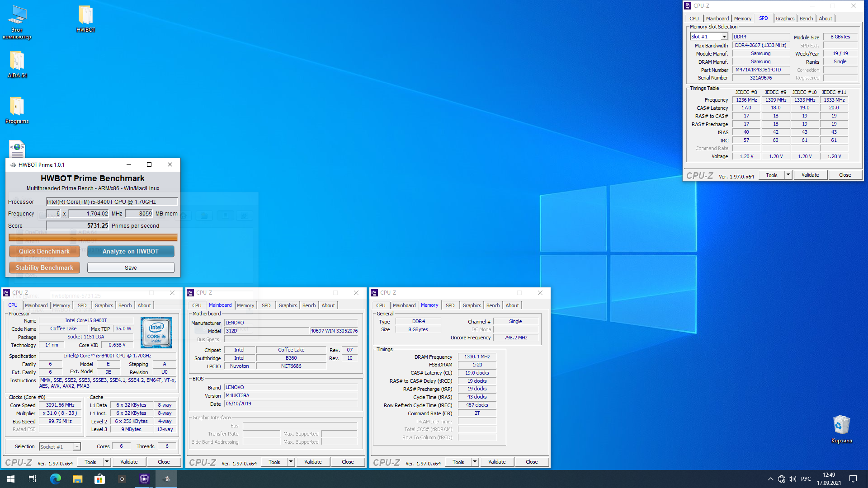
Task: Select SPD tab in Mainboard window
Action: (x=266, y=305)
